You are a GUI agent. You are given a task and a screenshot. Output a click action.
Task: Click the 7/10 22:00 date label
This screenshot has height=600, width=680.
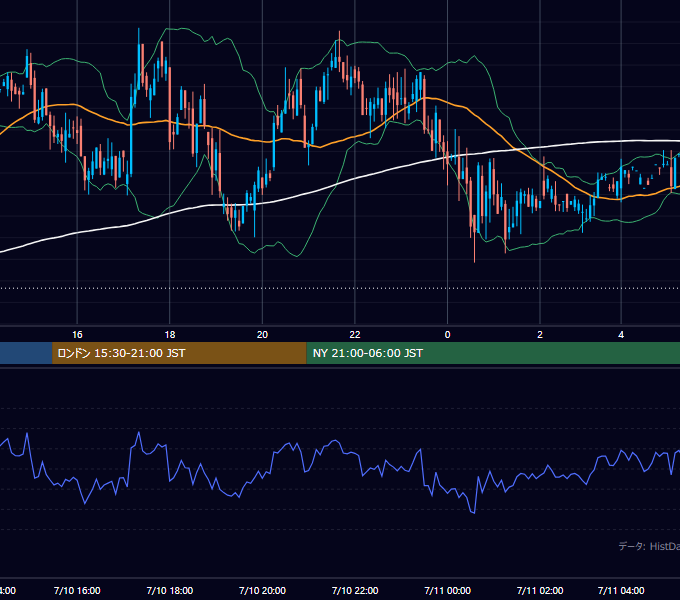355,590
